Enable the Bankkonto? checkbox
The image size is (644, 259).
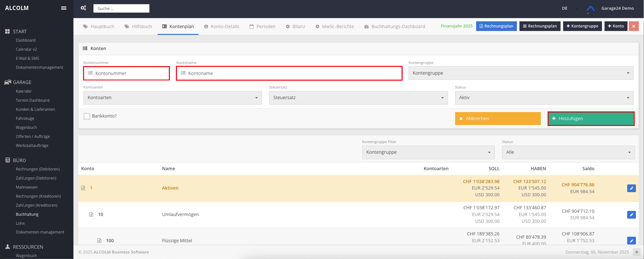87,116
